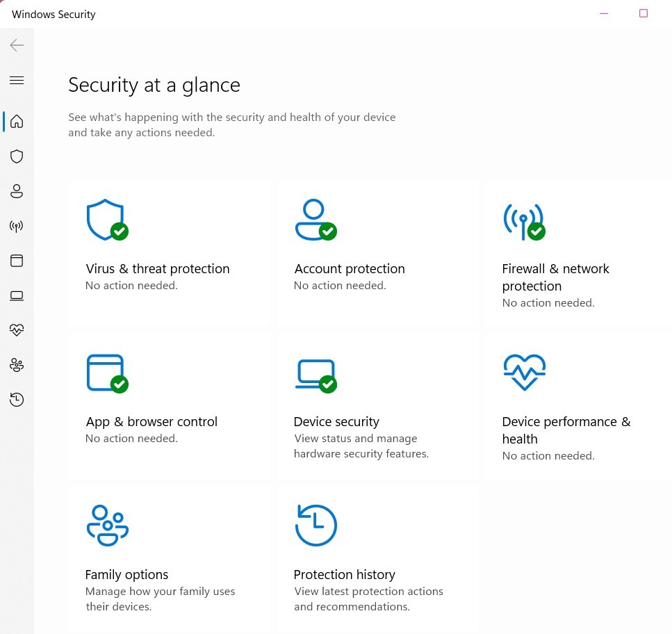Open the App & browser control title
The image size is (672, 634).
point(151,422)
